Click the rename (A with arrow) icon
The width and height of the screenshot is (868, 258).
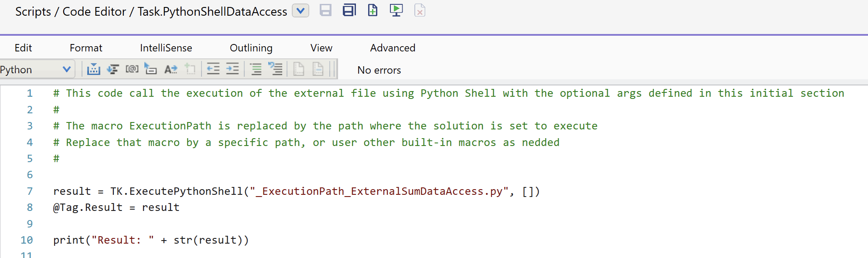pyautogui.click(x=171, y=69)
